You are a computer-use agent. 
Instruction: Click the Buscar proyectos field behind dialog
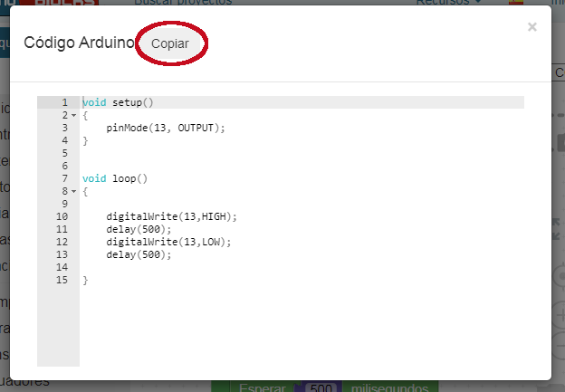183,3
